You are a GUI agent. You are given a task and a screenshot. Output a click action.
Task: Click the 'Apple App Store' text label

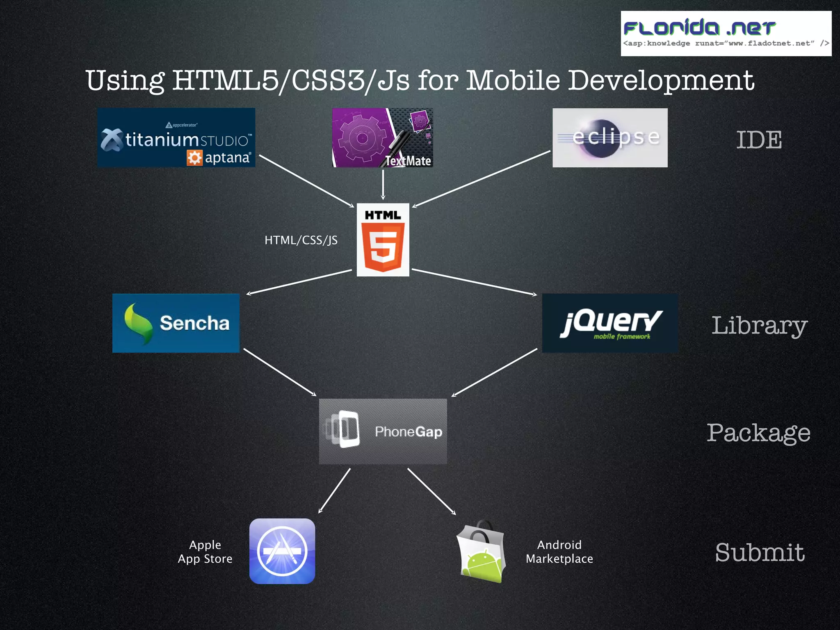[x=205, y=552]
